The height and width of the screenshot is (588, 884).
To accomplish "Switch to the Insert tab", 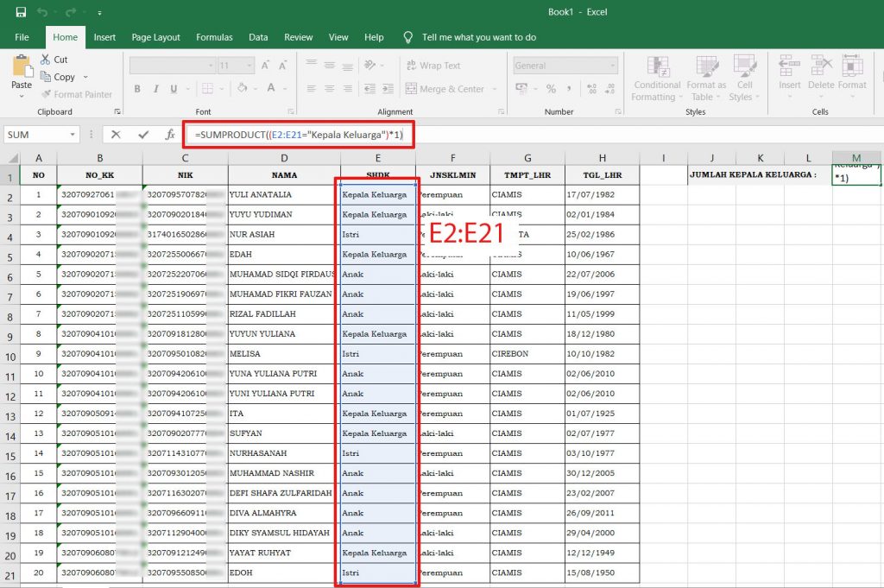I will tap(104, 37).
